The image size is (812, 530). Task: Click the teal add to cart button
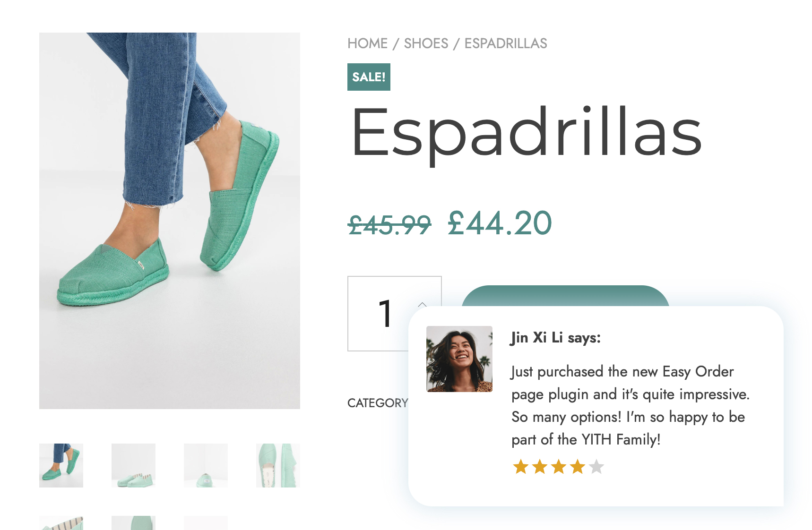565,296
